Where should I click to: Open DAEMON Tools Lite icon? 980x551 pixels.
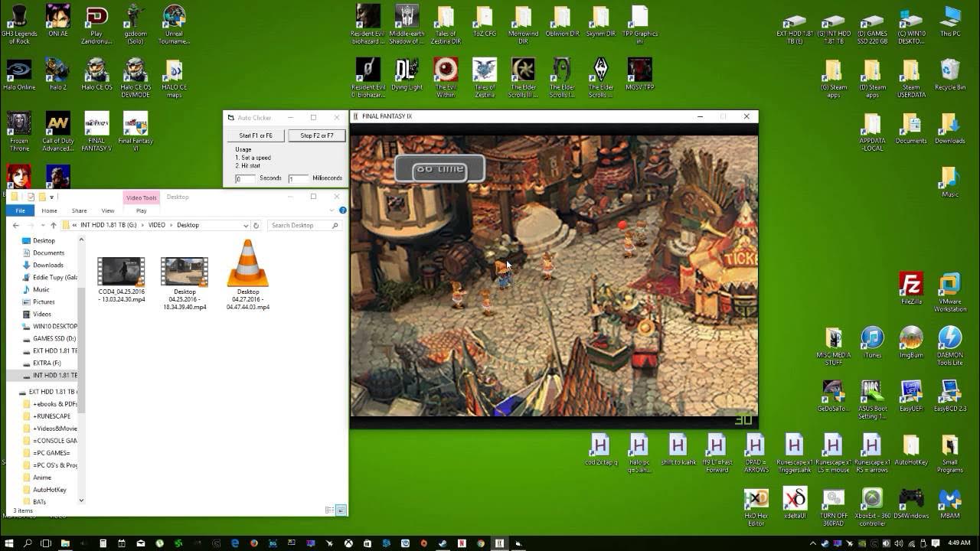[950, 346]
